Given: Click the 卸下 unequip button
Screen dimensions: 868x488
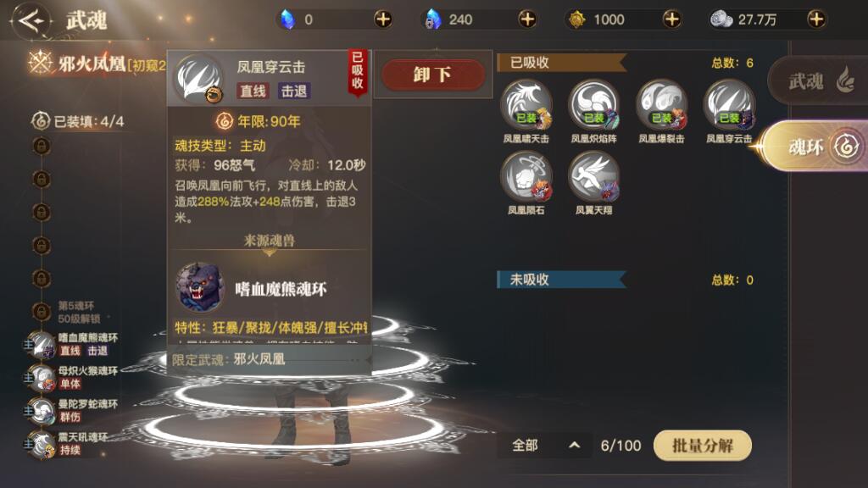Looking at the screenshot, I should click(433, 75).
